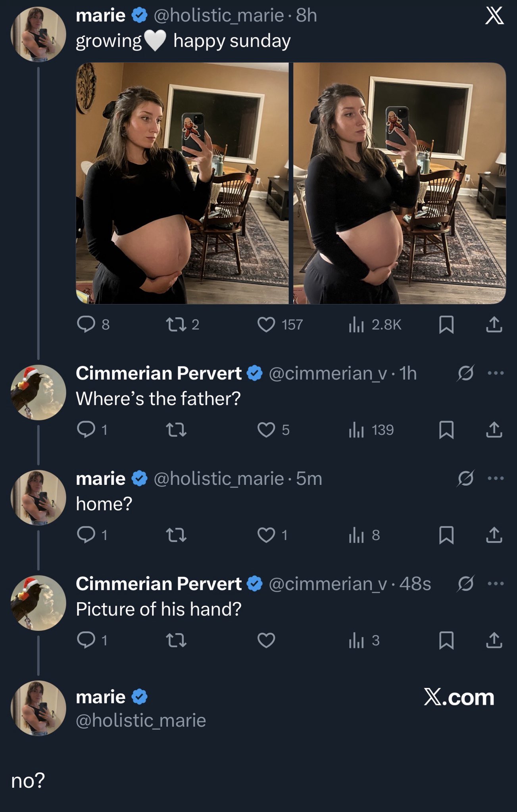Open @cimmerian_v handle on the first reply

(x=328, y=373)
